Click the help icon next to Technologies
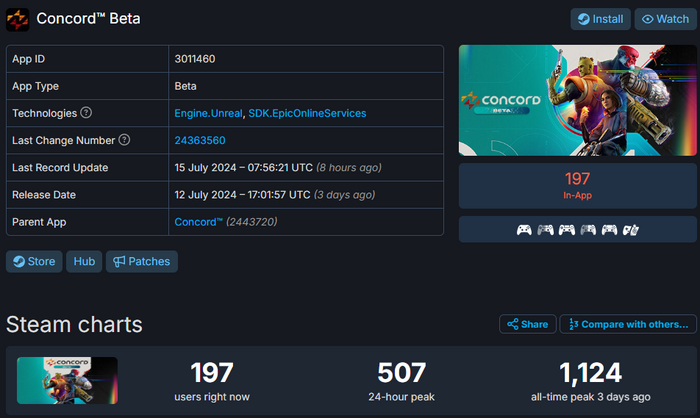 point(86,113)
